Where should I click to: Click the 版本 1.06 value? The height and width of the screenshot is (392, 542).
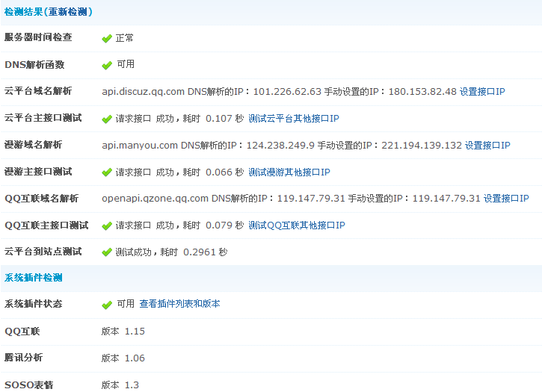tap(123, 358)
